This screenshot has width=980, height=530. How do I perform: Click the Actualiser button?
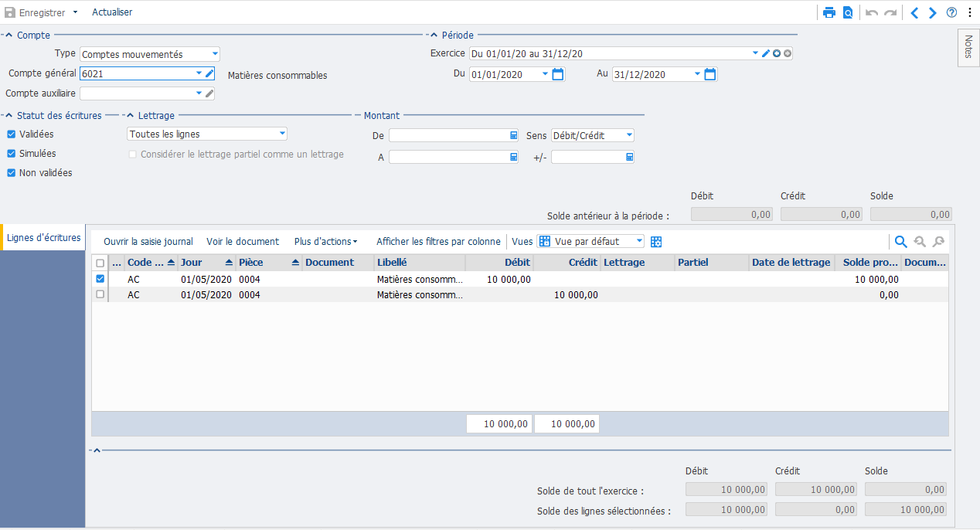pyautogui.click(x=111, y=12)
